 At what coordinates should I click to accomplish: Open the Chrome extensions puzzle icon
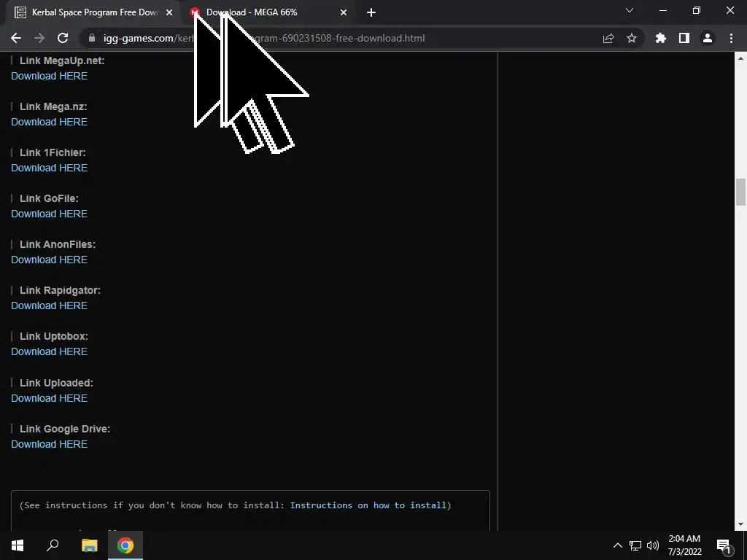pyautogui.click(x=661, y=38)
